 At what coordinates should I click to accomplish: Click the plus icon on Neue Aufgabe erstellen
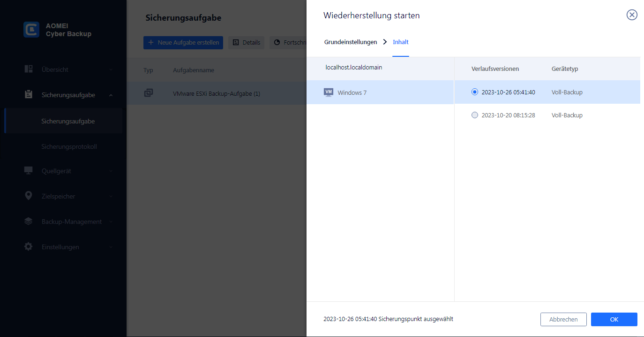[151, 42]
